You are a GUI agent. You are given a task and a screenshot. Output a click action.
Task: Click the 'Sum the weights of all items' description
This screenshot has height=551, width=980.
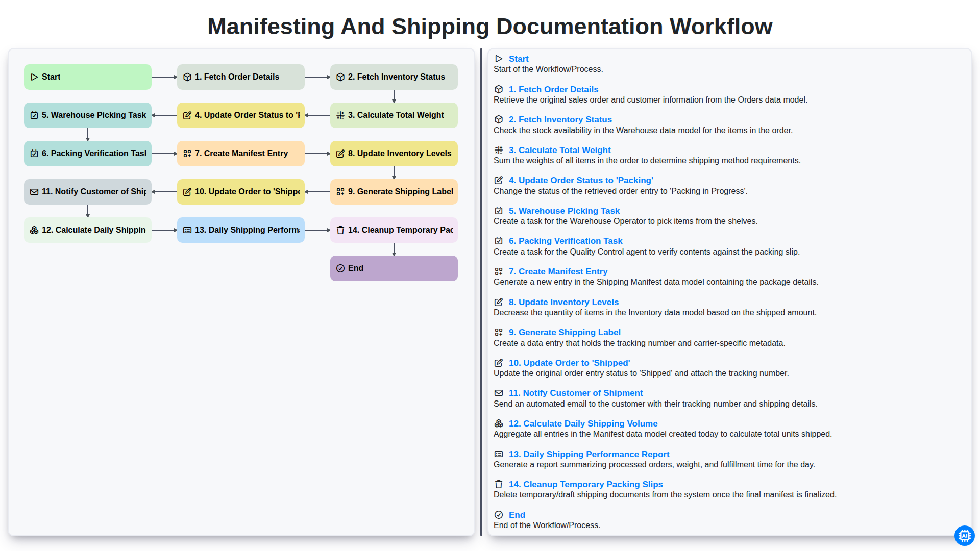[647, 161]
